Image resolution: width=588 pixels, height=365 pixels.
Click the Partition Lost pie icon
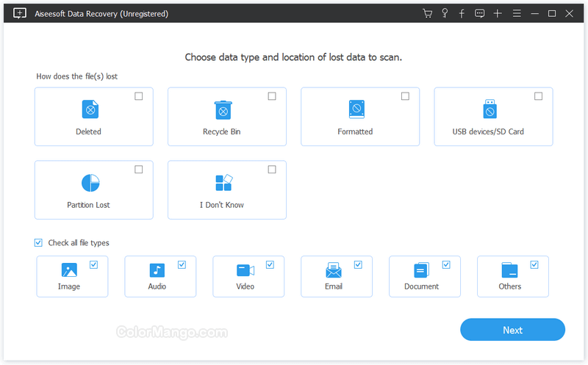click(90, 183)
